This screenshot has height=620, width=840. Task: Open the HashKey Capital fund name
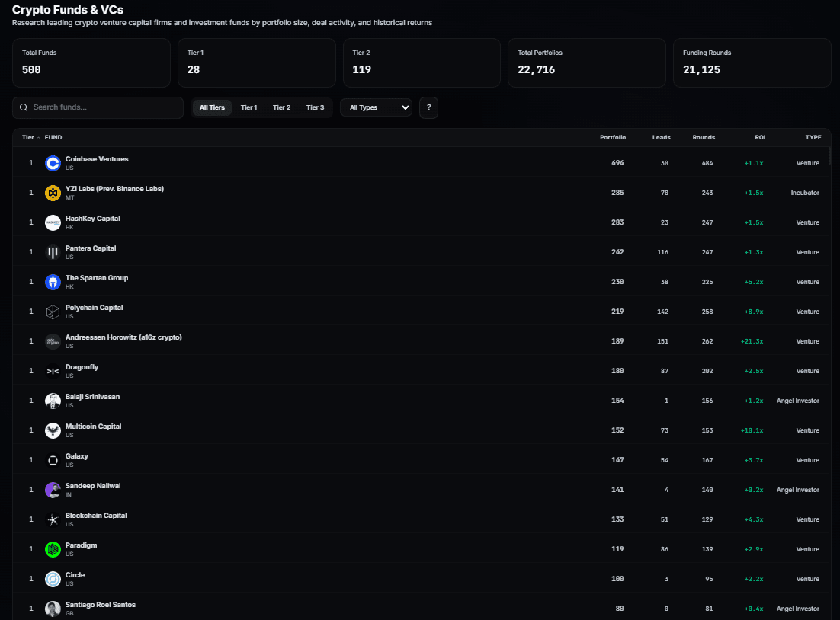click(93, 219)
